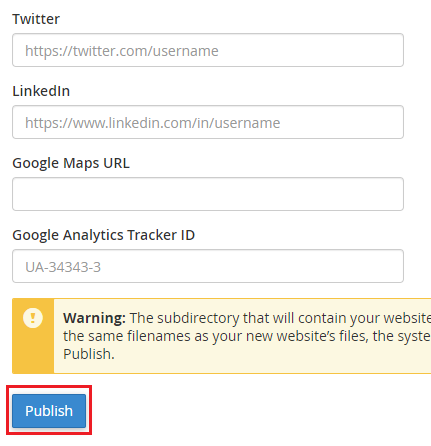Focus the Twitter URL input field
Screen dimensions: 431x446
pos(208,50)
